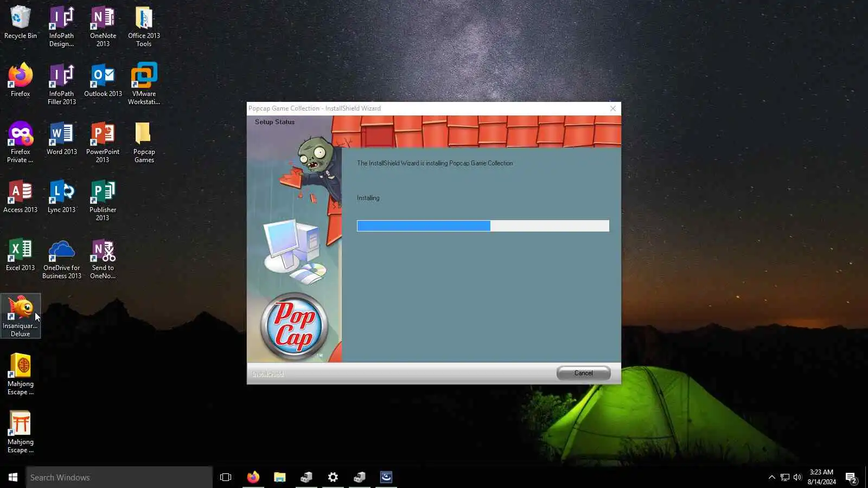Click the 'Setup Status' heading text
The width and height of the screenshot is (868, 488).
click(x=275, y=122)
